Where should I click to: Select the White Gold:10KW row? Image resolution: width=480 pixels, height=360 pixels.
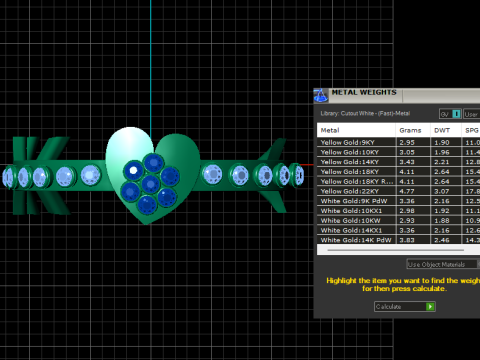398,220
